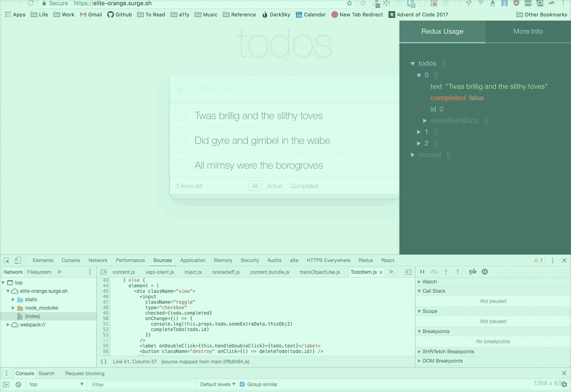Switch to the Elements panel tab
This screenshot has height=392, width=571.
pos(43,260)
